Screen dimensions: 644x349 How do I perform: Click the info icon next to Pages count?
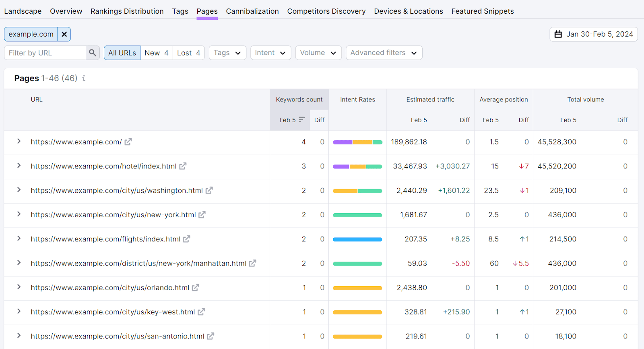84,78
